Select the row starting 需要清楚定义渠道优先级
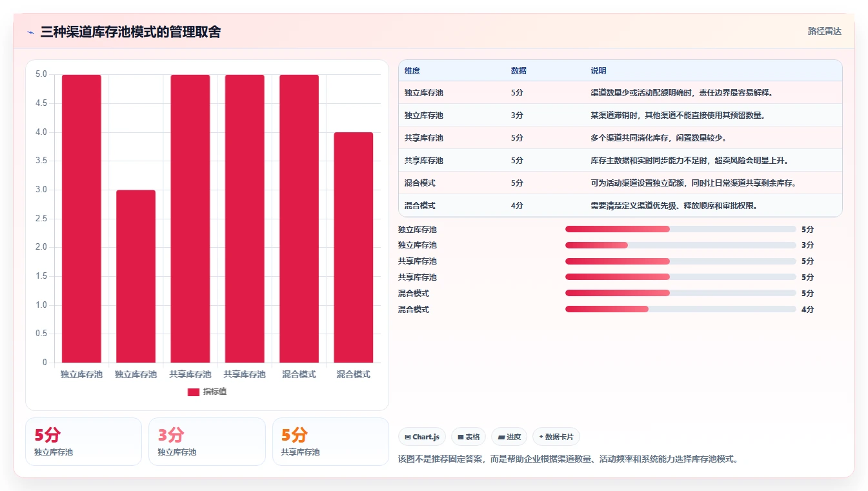Viewport: 868px width, 491px height. 620,206
